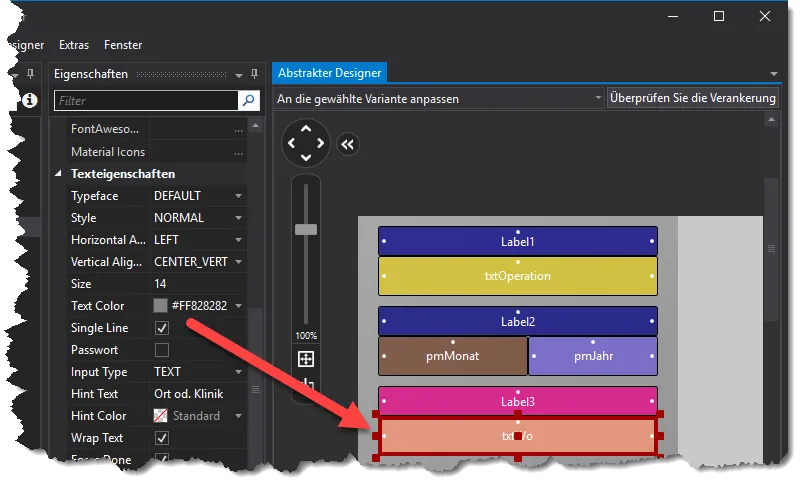Pan designer up with top arrow
The width and height of the screenshot is (800, 492).
coord(306,129)
